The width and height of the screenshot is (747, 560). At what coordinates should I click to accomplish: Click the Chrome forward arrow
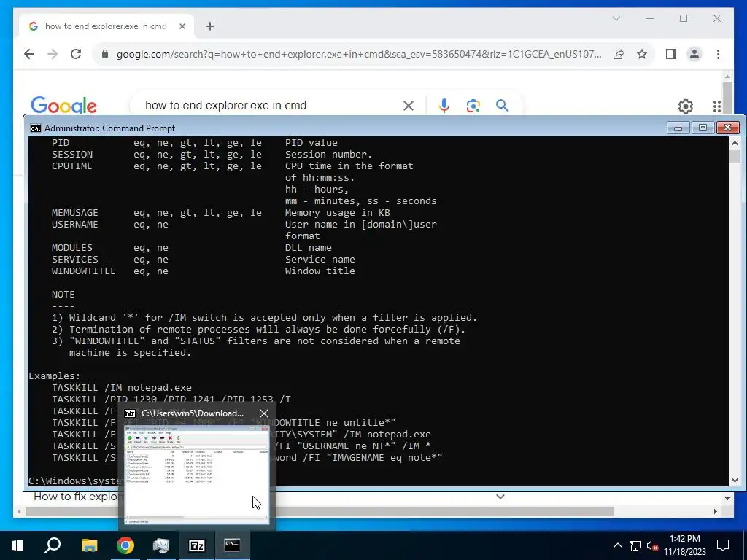coord(53,54)
